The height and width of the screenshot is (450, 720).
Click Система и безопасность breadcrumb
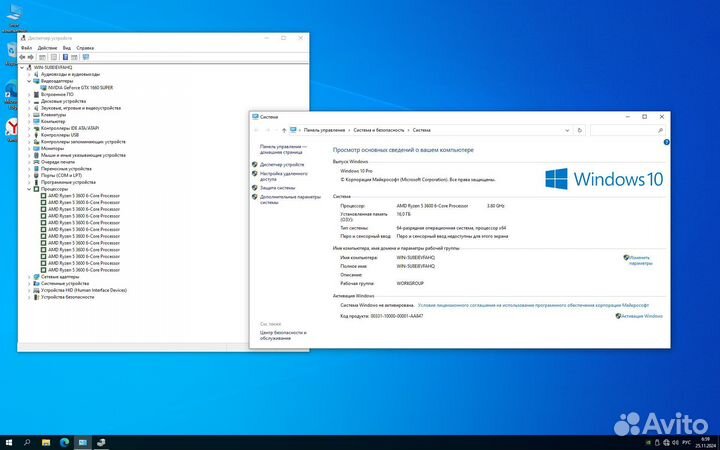tap(379, 130)
